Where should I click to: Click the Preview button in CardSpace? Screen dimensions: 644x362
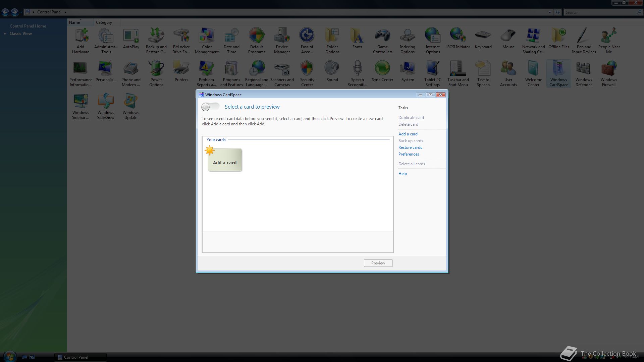point(378,263)
